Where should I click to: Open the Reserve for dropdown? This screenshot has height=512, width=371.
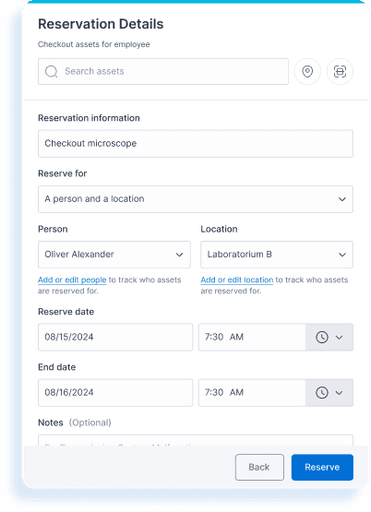pos(196,199)
